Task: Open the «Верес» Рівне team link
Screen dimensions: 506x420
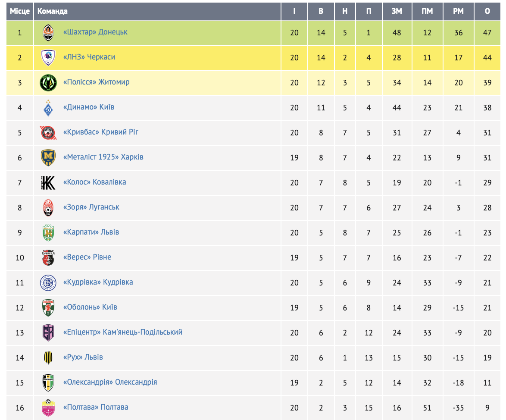Action: [87, 257]
